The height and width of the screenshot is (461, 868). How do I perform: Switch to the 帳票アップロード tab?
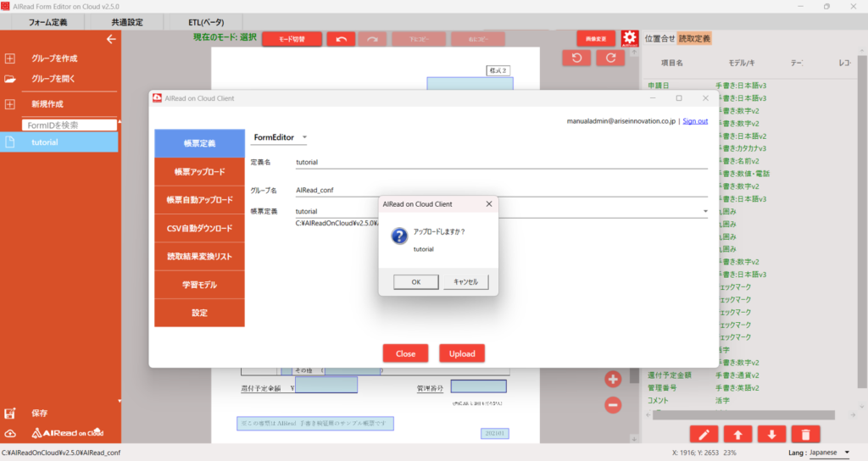coord(199,171)
